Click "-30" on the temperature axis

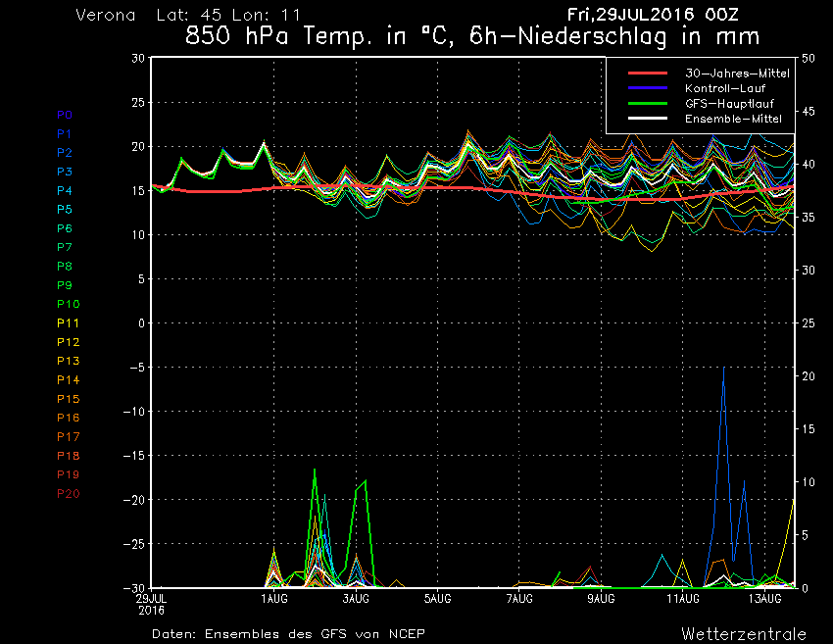(134, 588)
